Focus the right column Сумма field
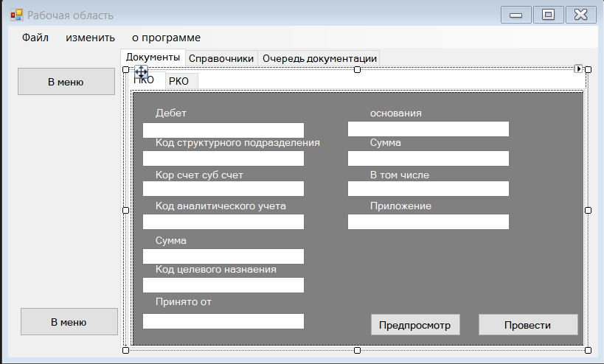The image size is (604, 364). pyautogui.click(x=428, y=158)
